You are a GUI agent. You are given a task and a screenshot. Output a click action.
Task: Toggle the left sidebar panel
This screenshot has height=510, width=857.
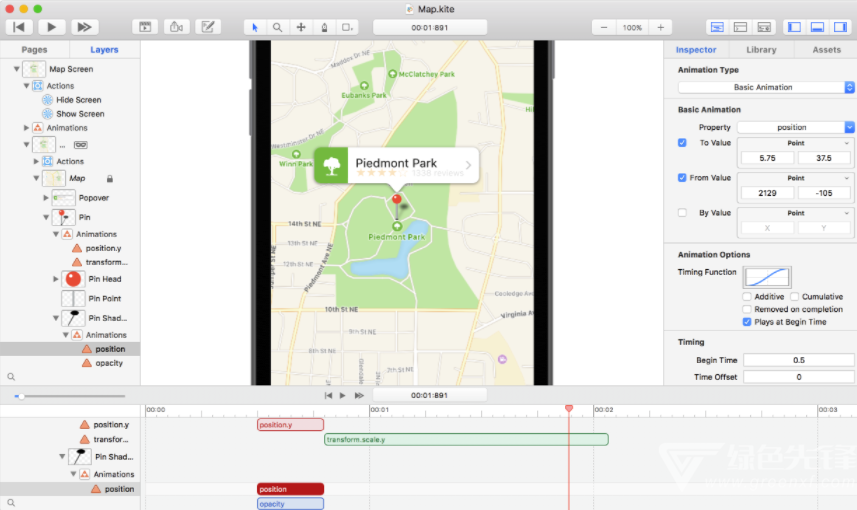pyautogui.click(x=794, y=27)
